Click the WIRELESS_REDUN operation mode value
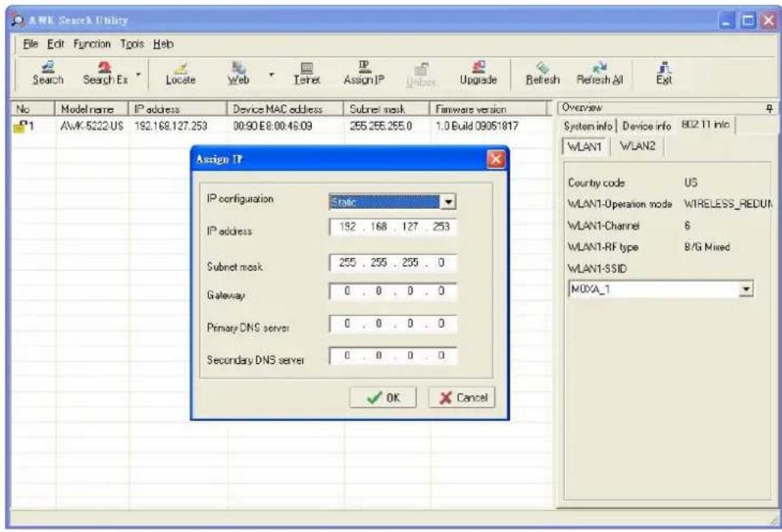The height and width of the screenshot is (532, 782). [727, 204]
